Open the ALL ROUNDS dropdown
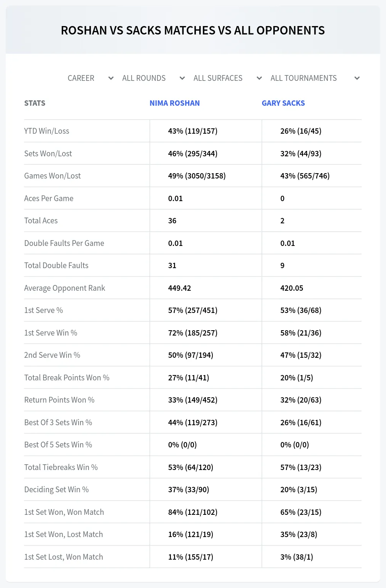Image resolution: width=386 pixels, height=588 pixels. coord(153,78)
